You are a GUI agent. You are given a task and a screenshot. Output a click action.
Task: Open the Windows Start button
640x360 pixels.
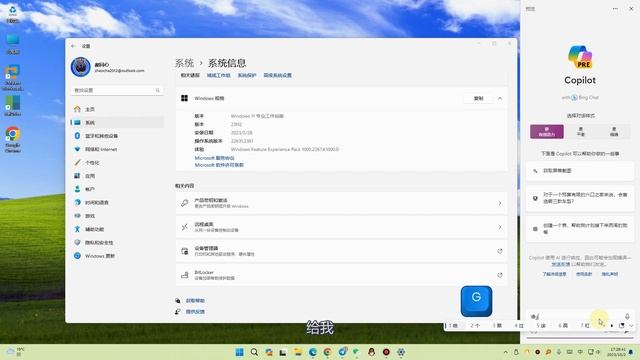coord(240,352)
